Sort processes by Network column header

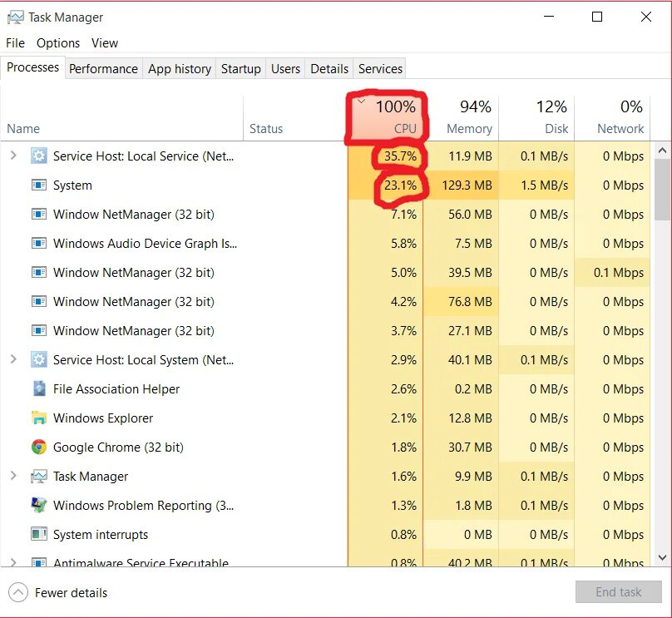pyautogui.click(x=612, y=118)
